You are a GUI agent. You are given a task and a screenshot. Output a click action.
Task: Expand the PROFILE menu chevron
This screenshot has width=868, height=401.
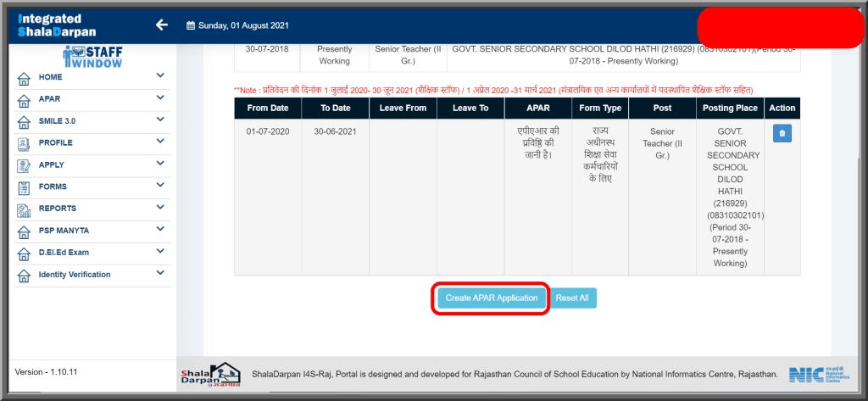click(160, 142)
